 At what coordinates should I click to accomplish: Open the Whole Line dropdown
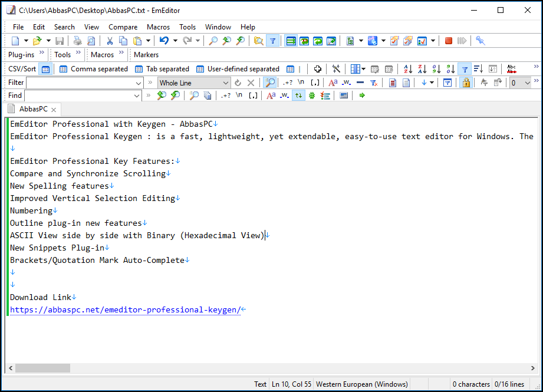[x=194, y=83]
